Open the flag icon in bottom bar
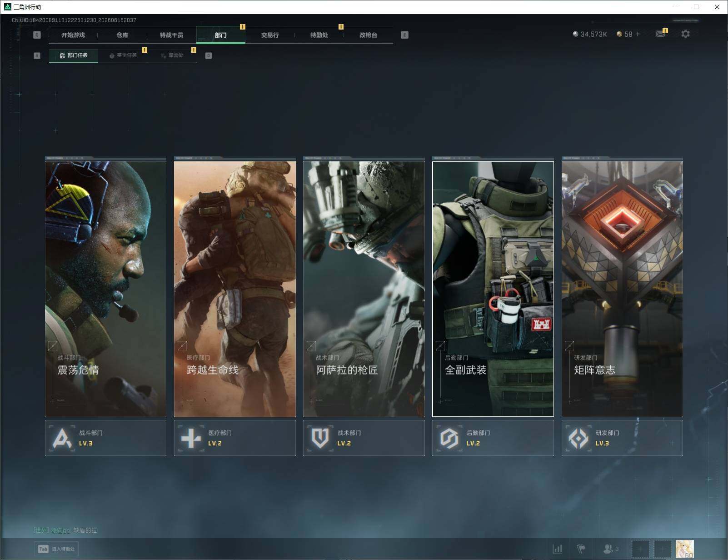Viewport: 728px width, 560px height. coord(581,549)
